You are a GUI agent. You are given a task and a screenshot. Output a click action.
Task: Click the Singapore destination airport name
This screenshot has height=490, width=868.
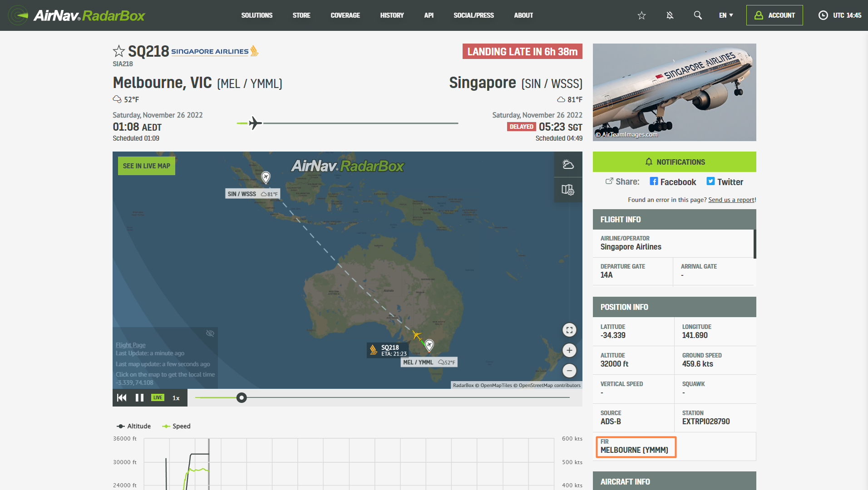tap(483, 83)
